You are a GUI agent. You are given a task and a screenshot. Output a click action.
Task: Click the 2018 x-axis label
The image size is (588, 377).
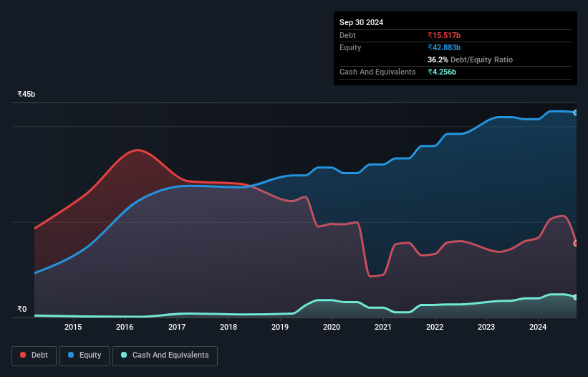tap(228, 327)
